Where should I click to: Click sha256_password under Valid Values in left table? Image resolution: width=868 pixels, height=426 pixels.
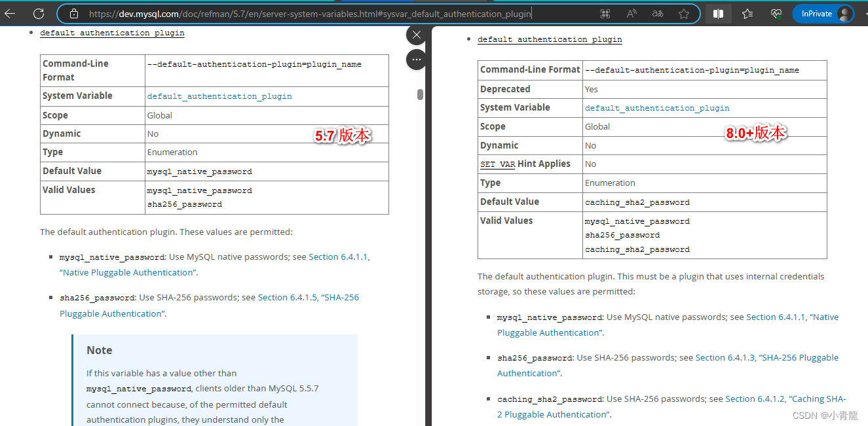click(185, 204)
